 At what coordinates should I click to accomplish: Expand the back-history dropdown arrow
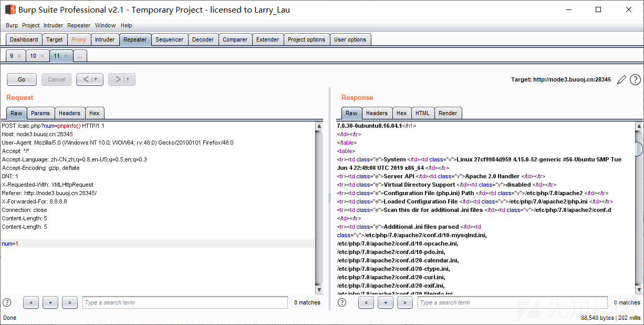[x=96, y=79]
